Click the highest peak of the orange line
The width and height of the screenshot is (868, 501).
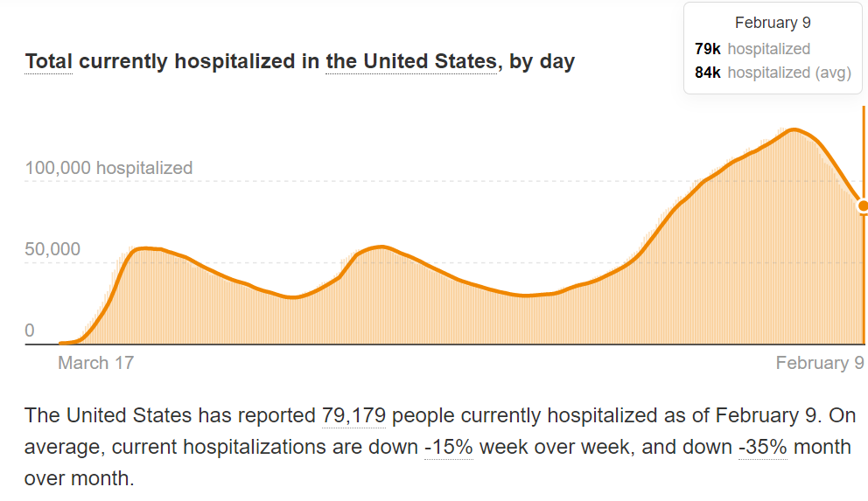pyautogui.click(x=793, y=129)
